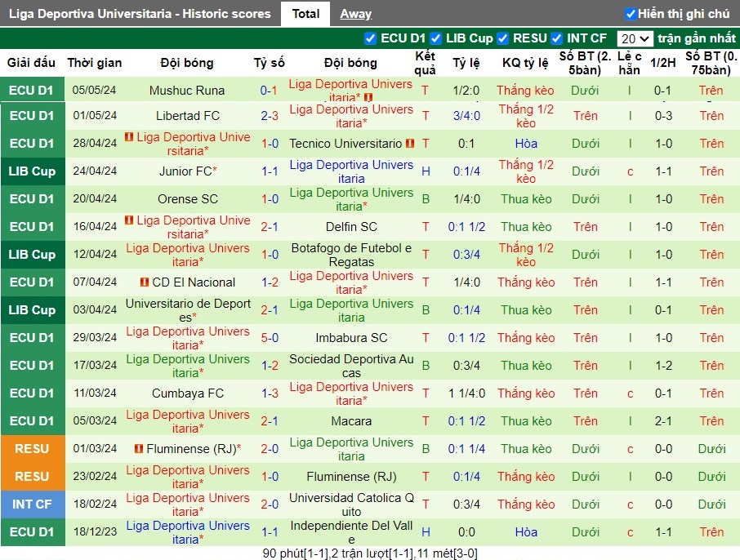Click RESU league cell for 01/03/24
This screenshot has width=740, height=560.
[32, 449]
